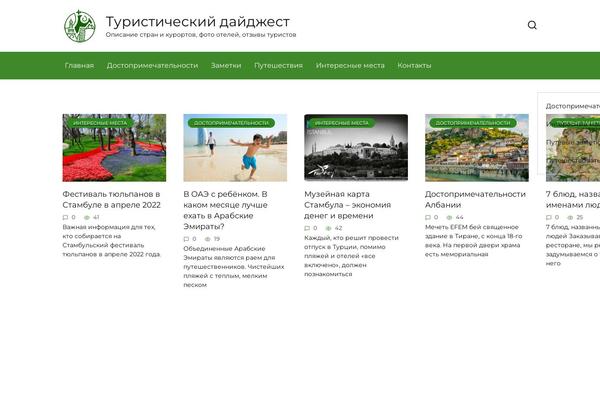The height and width of the screenshot is (400, 600).
Task: Click views eye icon showing 44
Action: click(449, 217)
